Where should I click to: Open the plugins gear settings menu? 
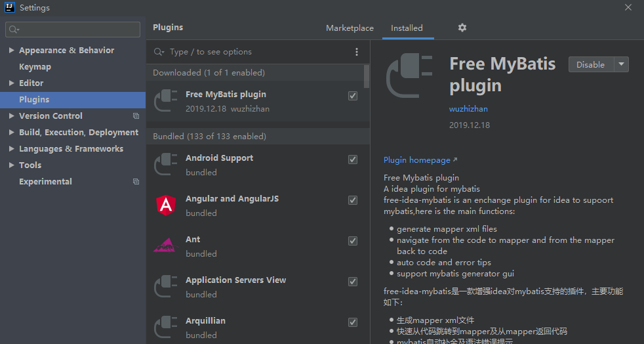tap(462, 28)
